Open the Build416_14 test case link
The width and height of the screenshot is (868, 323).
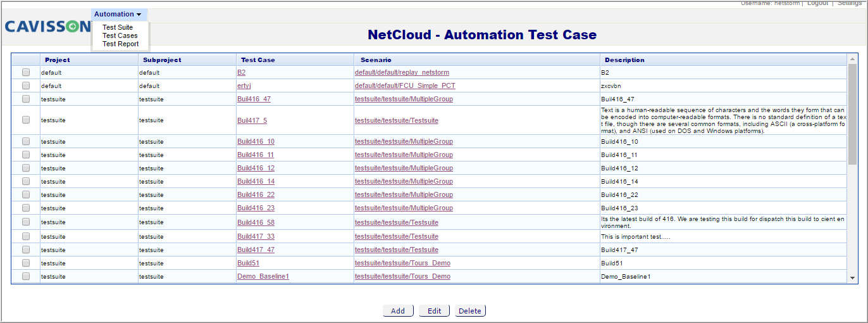pyautogui.click(x=256, y=182)
